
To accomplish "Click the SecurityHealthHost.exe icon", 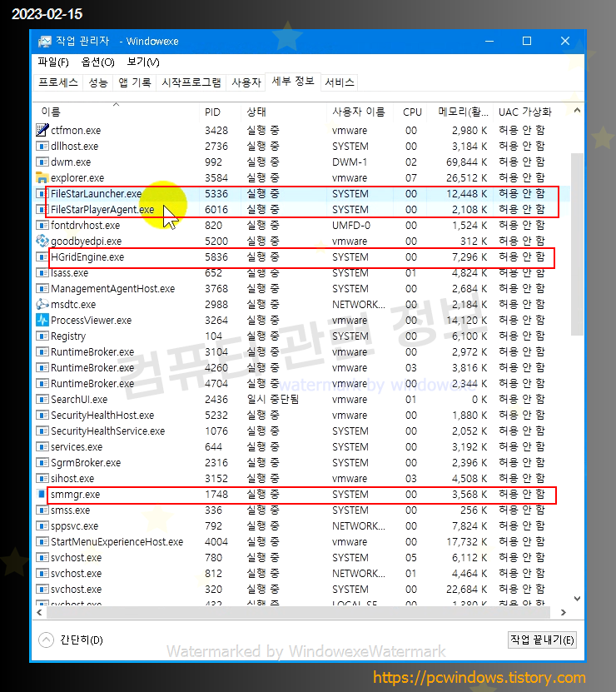I will [42, 416].
